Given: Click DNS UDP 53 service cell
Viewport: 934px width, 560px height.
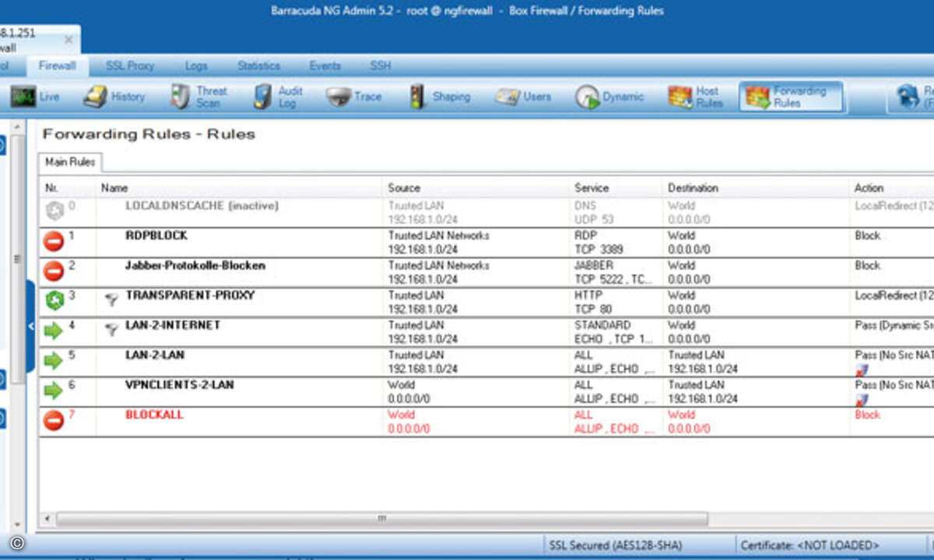Looking at the screenshot, I should point(615,212).
